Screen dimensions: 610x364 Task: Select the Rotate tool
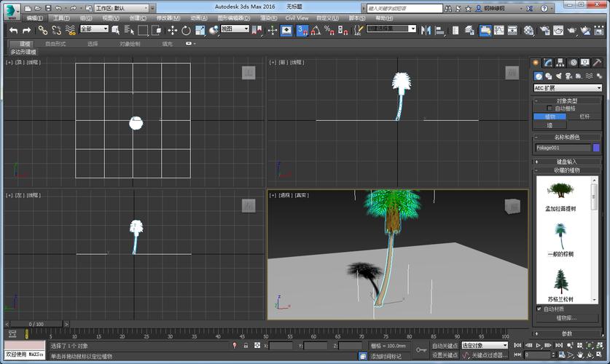(186, 30)
